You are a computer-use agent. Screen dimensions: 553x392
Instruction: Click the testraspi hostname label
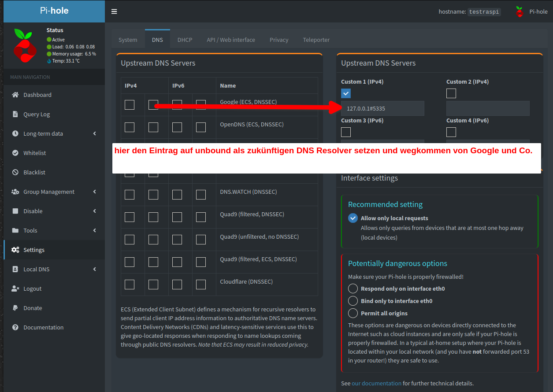pyautogui.click(x=484, y=12)
